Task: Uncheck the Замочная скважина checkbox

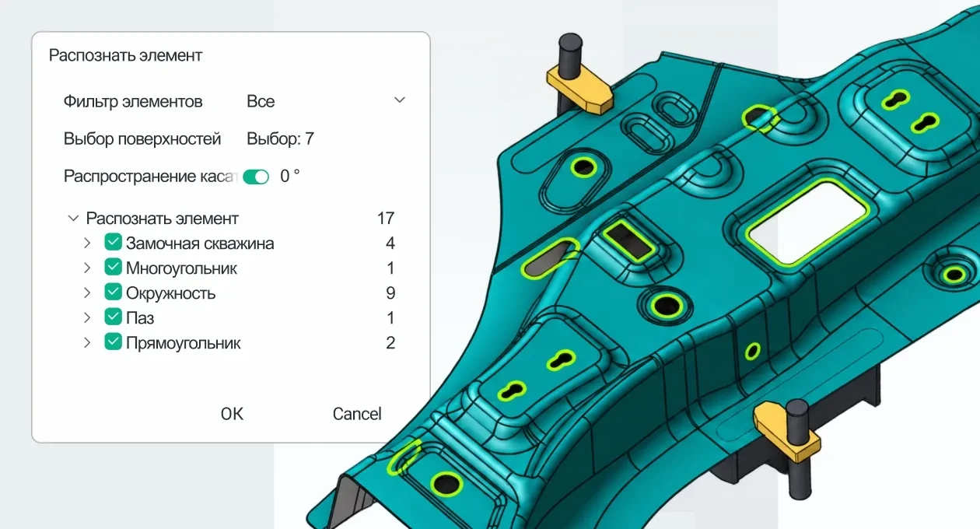Action: point(113,243)
